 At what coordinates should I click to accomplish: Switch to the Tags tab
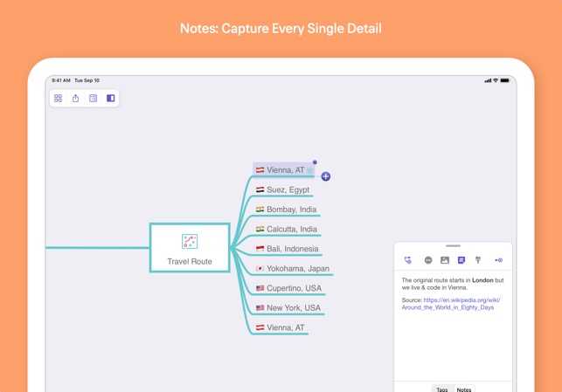pos(442,389)
